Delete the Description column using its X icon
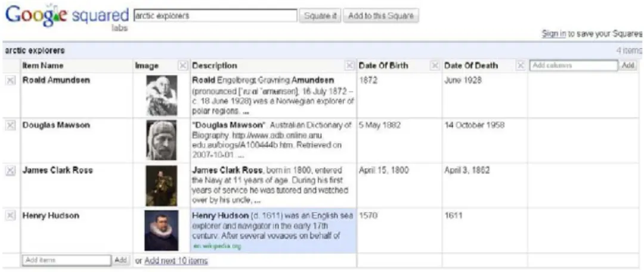The height and width of the screenshot is (272, 644). click(349, 66)
